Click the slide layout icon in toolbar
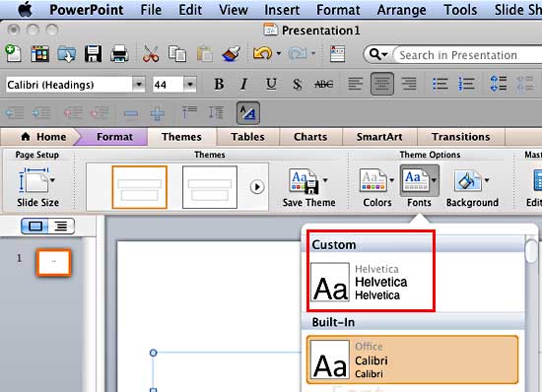542x392 pixels. (337, 54)
